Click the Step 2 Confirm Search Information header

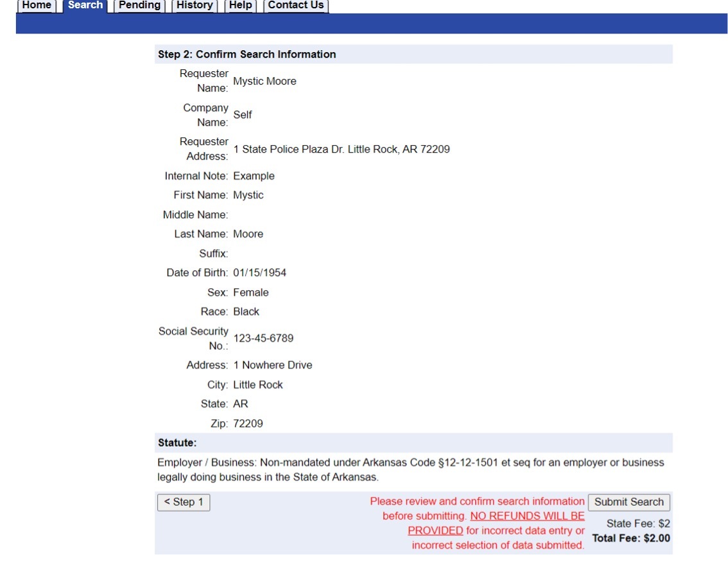click(x=246, y=54)
